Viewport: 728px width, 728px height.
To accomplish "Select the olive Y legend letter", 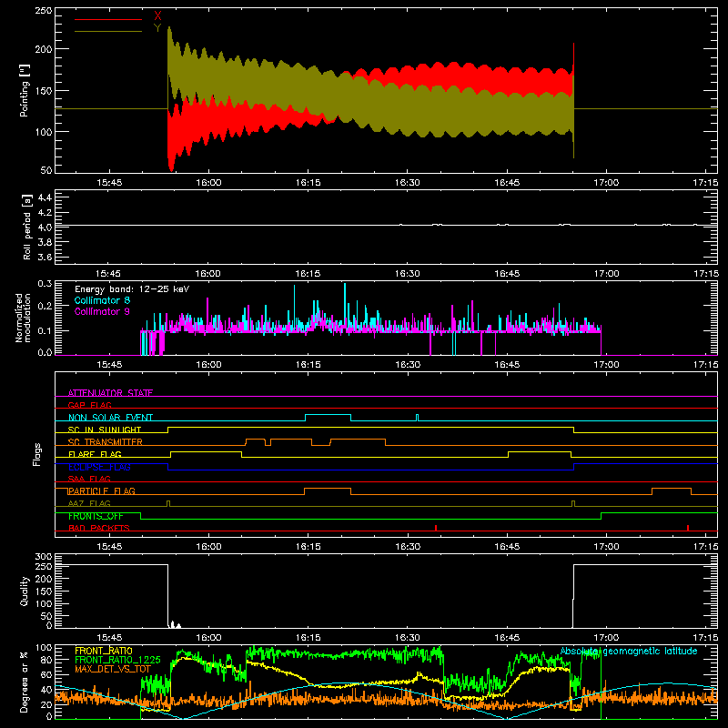I will pyautogui.click(x=157, y=28).
